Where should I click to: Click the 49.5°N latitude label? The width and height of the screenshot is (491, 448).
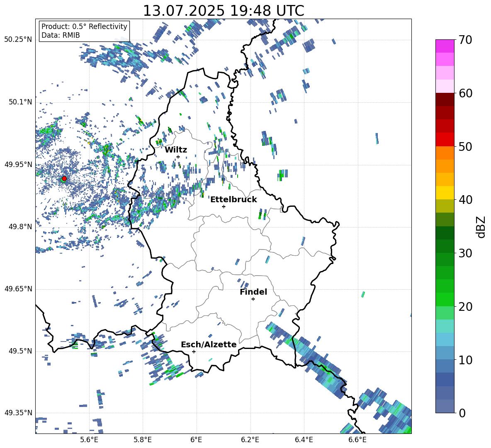click(20, 351)
